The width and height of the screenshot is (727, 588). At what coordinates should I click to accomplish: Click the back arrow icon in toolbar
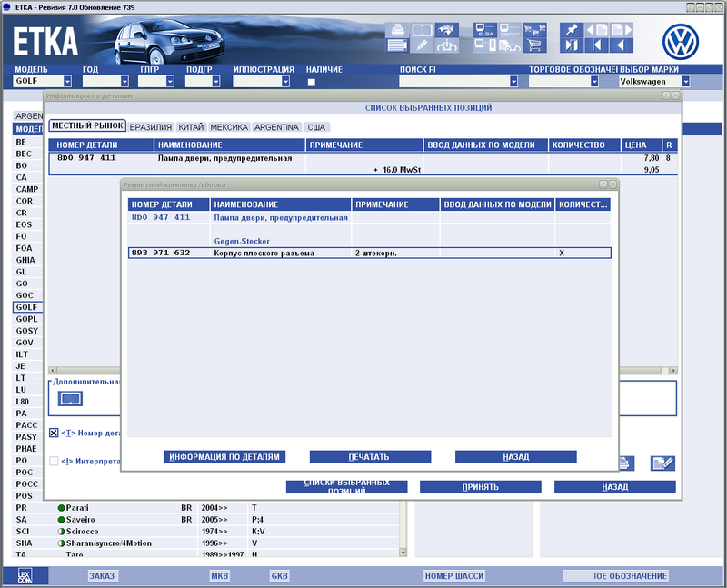point(622,45)
